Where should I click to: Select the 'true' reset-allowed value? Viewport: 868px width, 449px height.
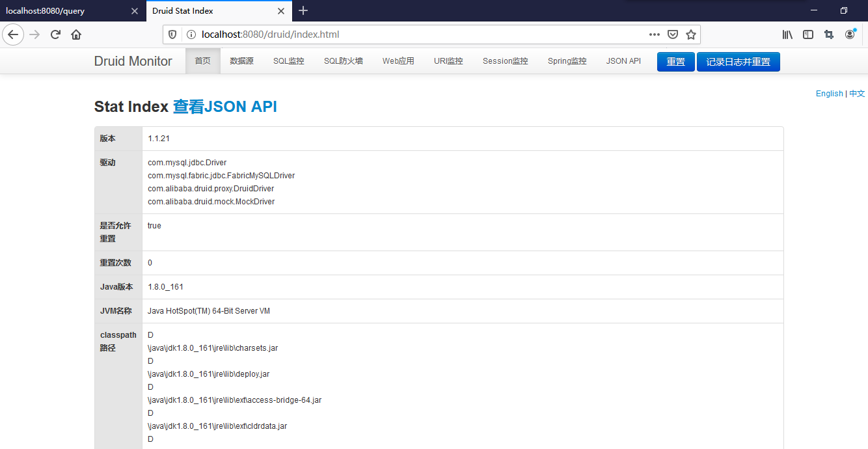154,226
